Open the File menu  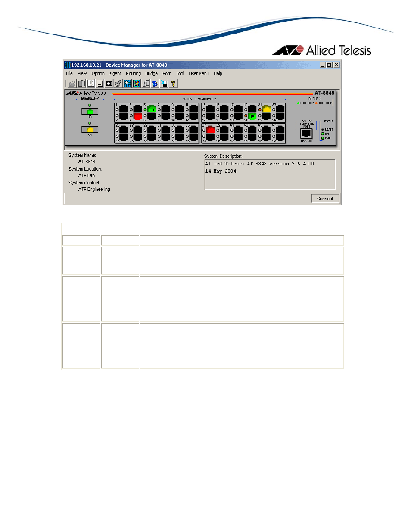[69, 73]
